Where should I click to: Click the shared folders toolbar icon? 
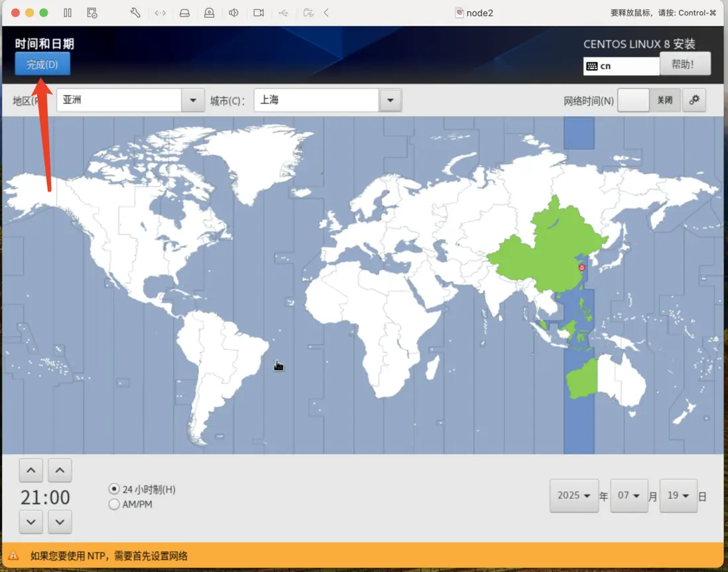pos(308,13)
